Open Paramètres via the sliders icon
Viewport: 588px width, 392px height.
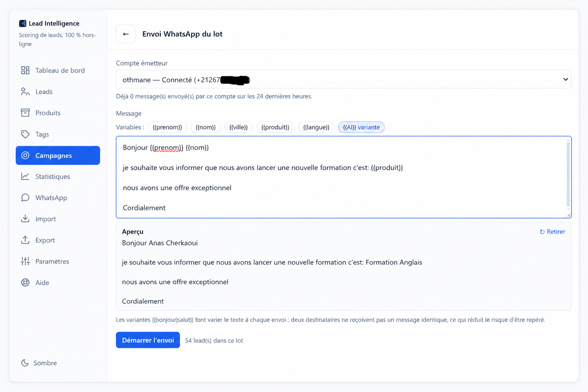(x=25, y=261)
